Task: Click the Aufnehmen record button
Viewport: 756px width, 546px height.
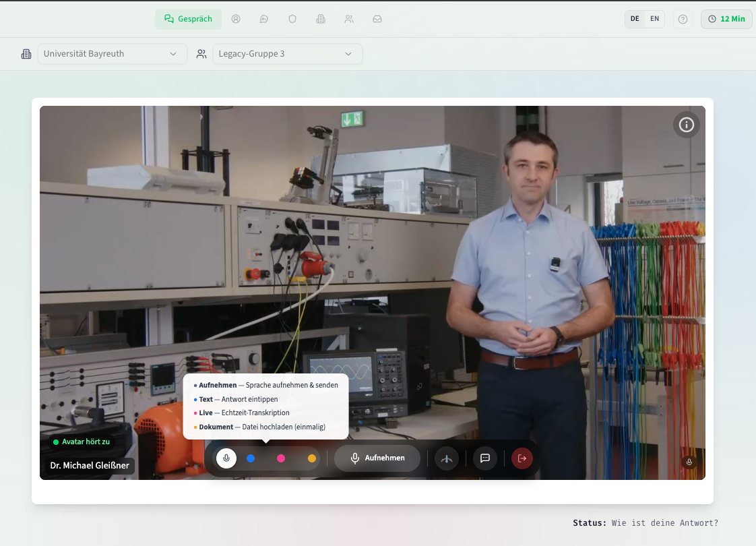Action: pyautogui.click(x=377, y=458)
